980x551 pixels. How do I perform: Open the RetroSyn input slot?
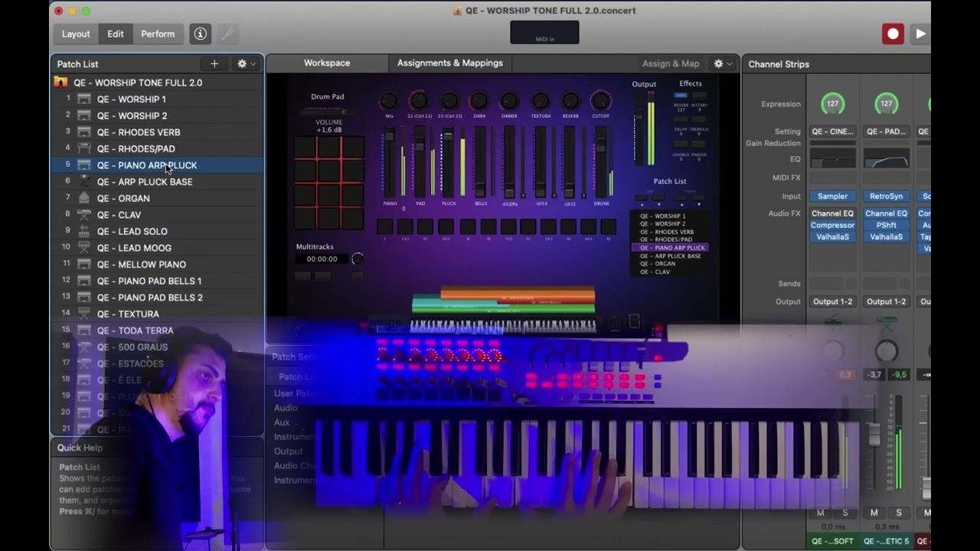coord(886,197)
